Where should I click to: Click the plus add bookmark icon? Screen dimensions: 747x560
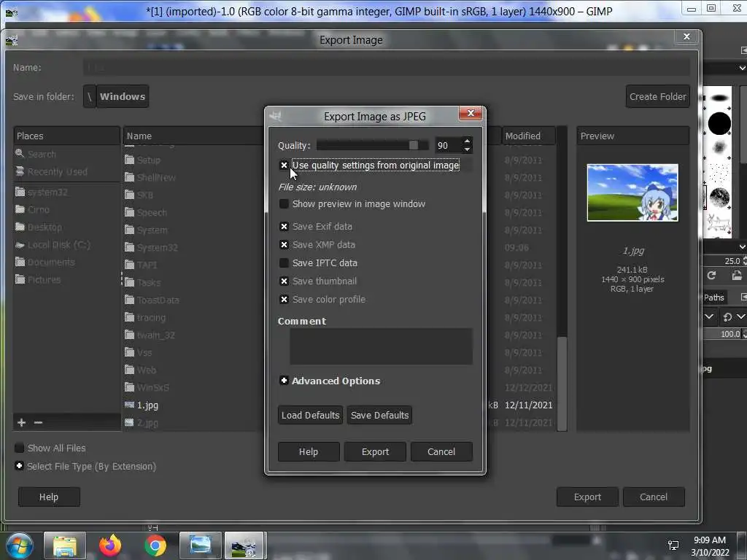pyautogui.click(x=21, y=422)
